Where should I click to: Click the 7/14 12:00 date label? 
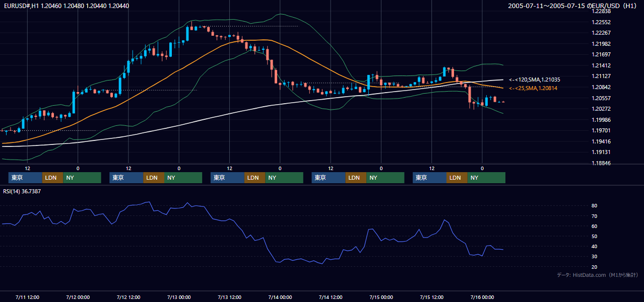(x=331, y=297)
